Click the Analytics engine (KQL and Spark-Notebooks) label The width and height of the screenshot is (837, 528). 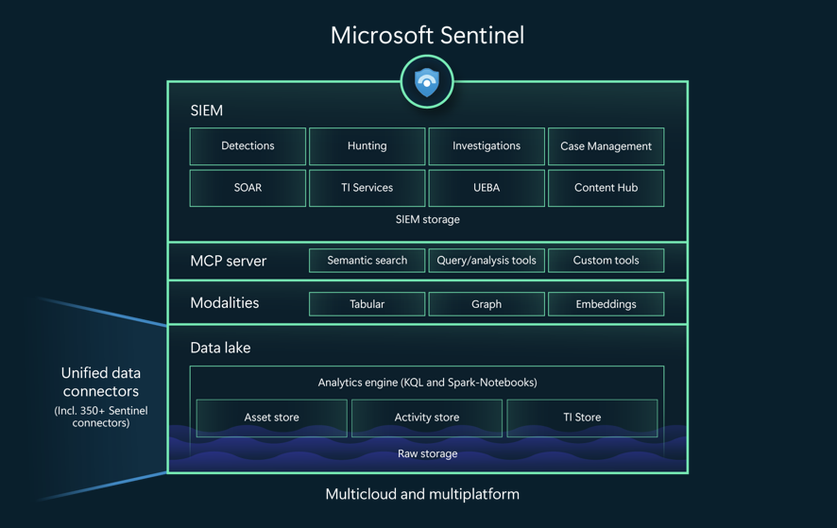(427, 382)
